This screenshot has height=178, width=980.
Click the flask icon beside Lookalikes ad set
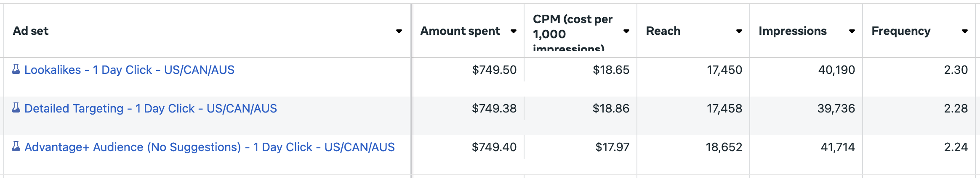tap(16, 69)
